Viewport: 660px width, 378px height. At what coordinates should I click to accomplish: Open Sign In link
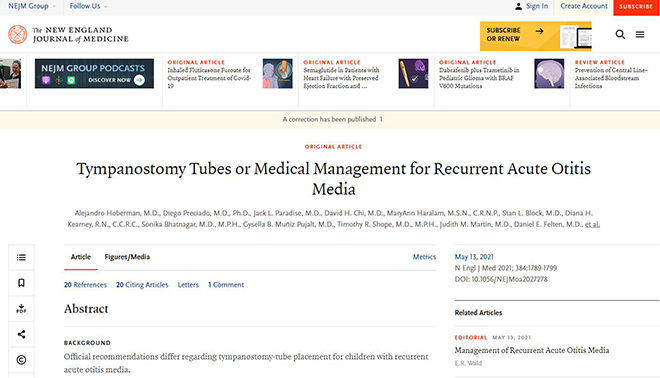point(532,6)
